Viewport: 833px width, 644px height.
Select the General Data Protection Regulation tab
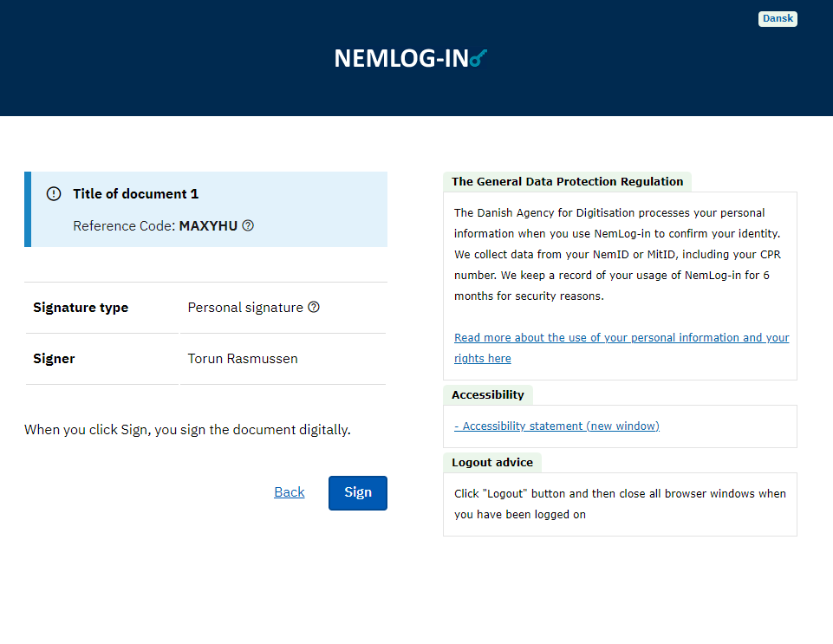coord(567,182)
